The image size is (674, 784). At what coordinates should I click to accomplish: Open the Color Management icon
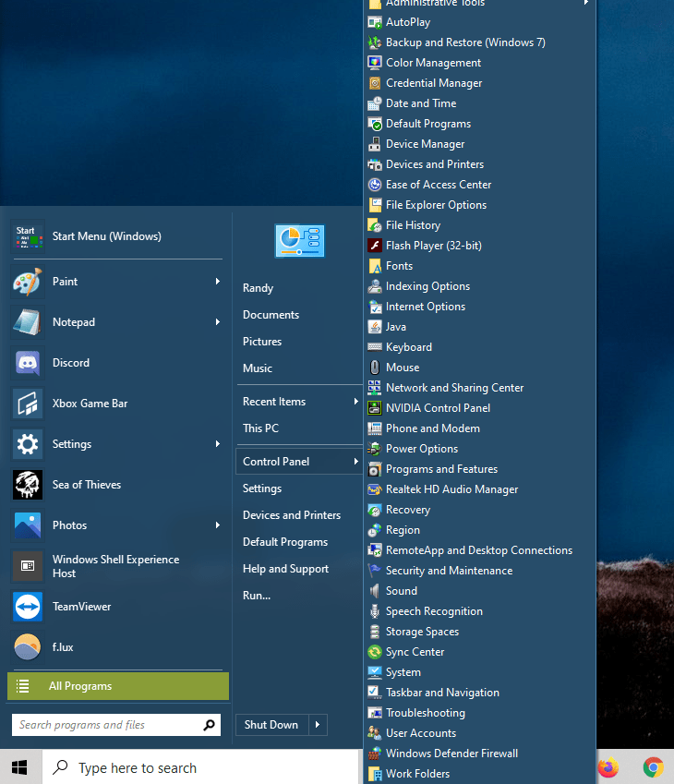click(x=375, y=63)
